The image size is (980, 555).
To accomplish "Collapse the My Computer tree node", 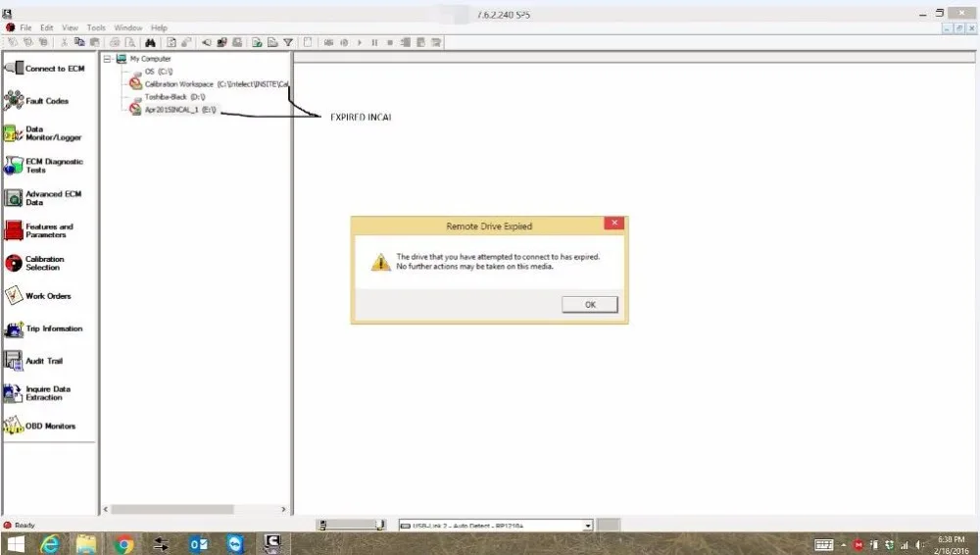I will pyautogui.click(x=107, y=59).
